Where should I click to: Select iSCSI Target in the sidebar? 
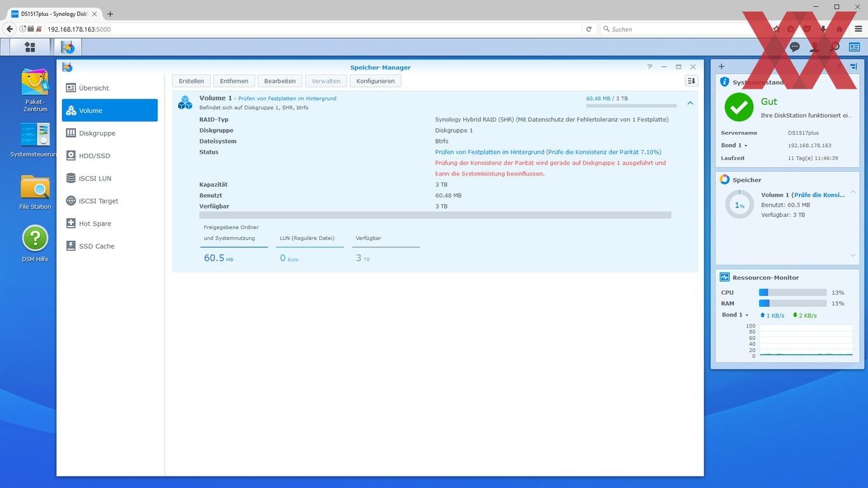pos(110,201)
